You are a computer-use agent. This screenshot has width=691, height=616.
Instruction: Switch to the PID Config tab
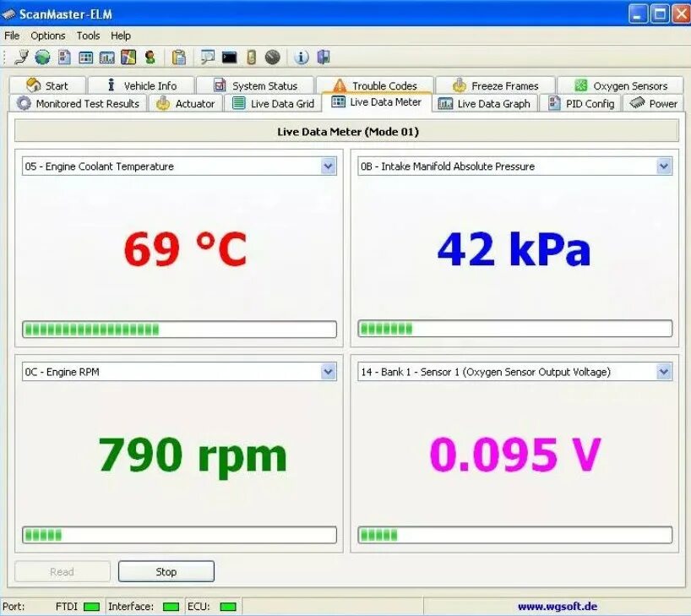[x=580, y=104]
